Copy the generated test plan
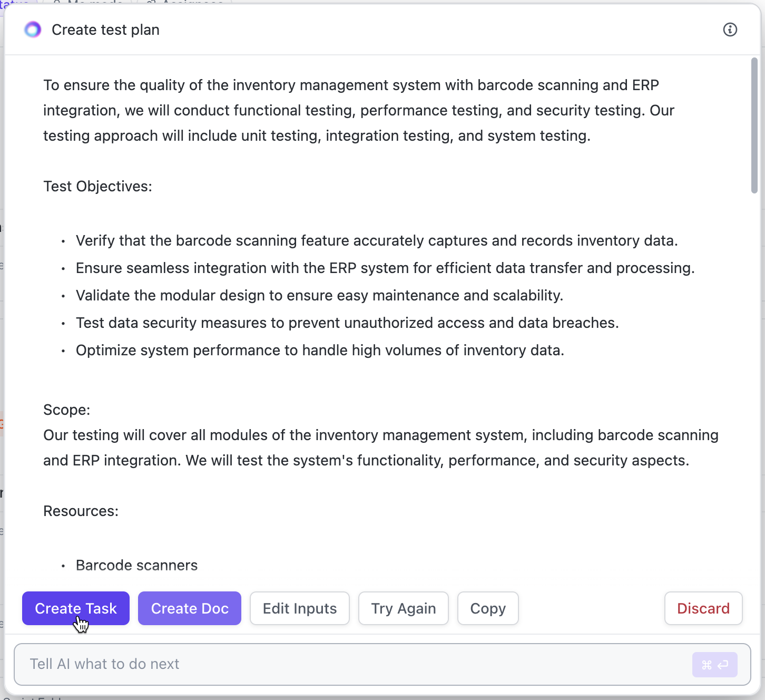The image size is (765, 700). pos(488,608)
